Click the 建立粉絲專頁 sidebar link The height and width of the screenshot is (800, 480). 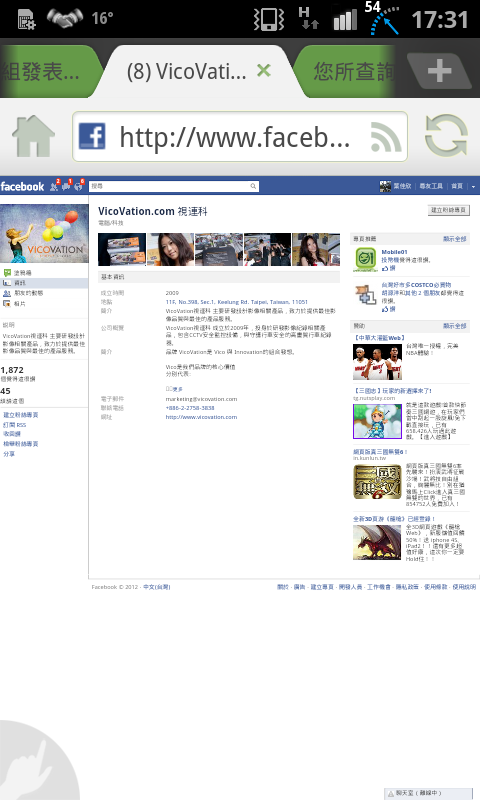(x=20, y=415)
